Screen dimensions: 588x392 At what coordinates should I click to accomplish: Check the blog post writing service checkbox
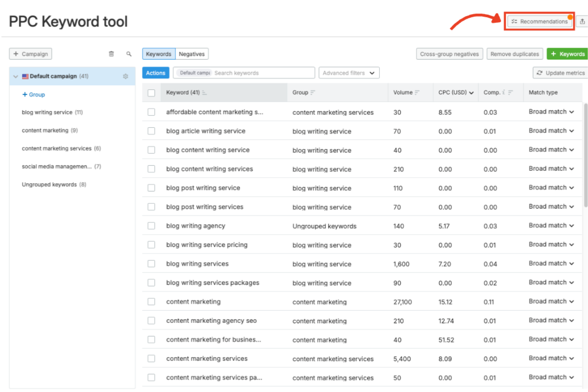coord(151,188)
